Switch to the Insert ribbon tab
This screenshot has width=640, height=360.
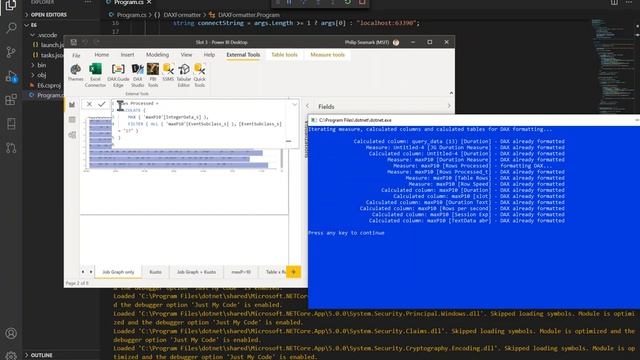coord(127,55)
